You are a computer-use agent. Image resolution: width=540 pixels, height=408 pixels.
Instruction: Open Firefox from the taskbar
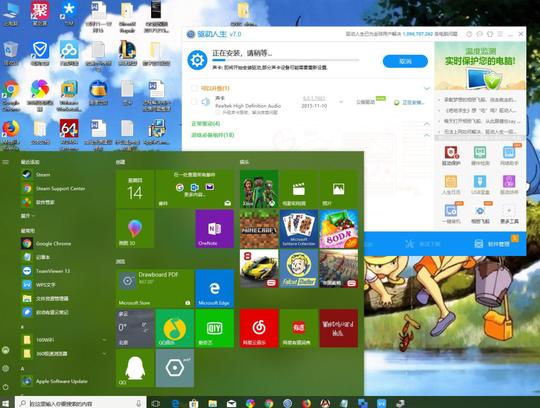(306, 403)
